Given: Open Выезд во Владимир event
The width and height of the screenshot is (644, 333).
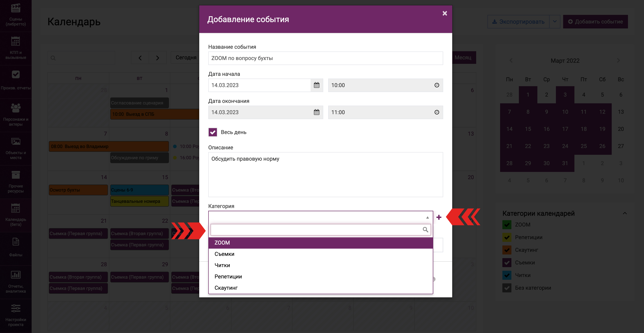Looking at the screenshot, I should pyautogui.click(x=109, y=146).
